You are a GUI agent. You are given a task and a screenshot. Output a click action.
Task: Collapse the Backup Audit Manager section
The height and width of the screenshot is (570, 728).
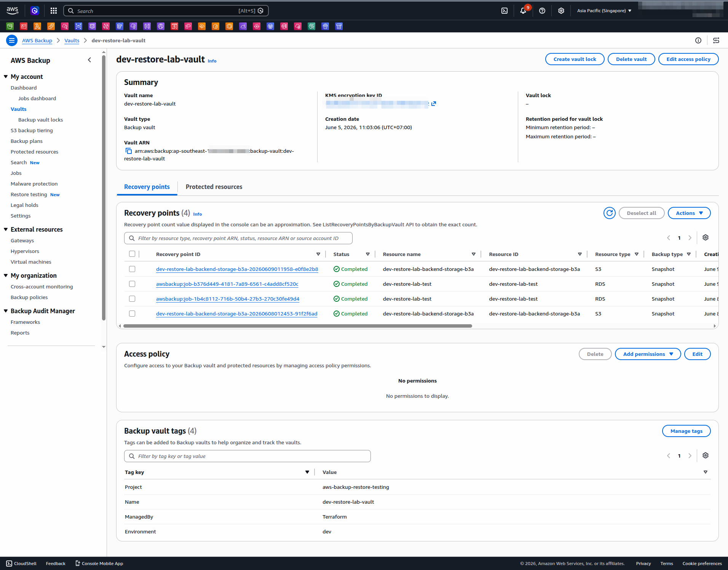(x=6, y=311)
